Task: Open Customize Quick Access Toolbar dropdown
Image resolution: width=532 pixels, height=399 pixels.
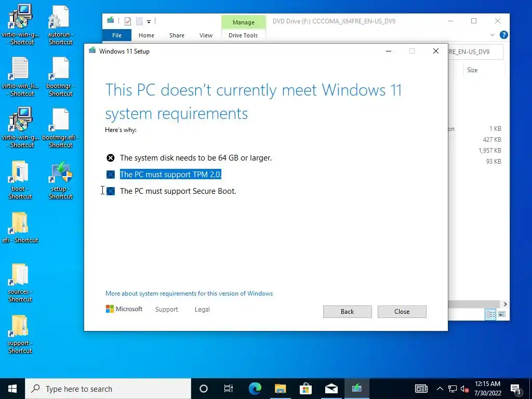Action: (x=149, y=22)
